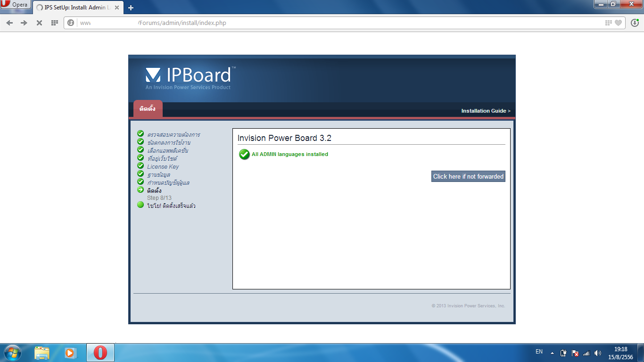Viewport: 644px width, 362px height.
Task: Click the site badge globe in address bar
Action: click(x=71, y=23)
